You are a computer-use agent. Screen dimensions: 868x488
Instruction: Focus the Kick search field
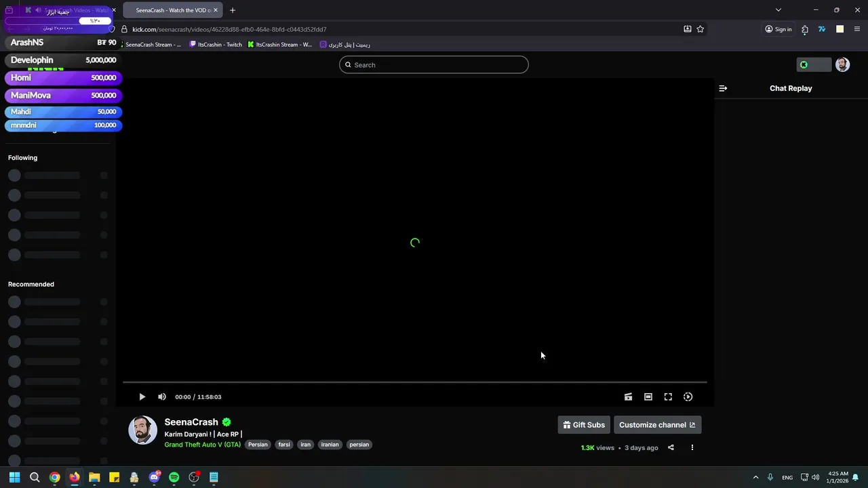click(434, 65)
